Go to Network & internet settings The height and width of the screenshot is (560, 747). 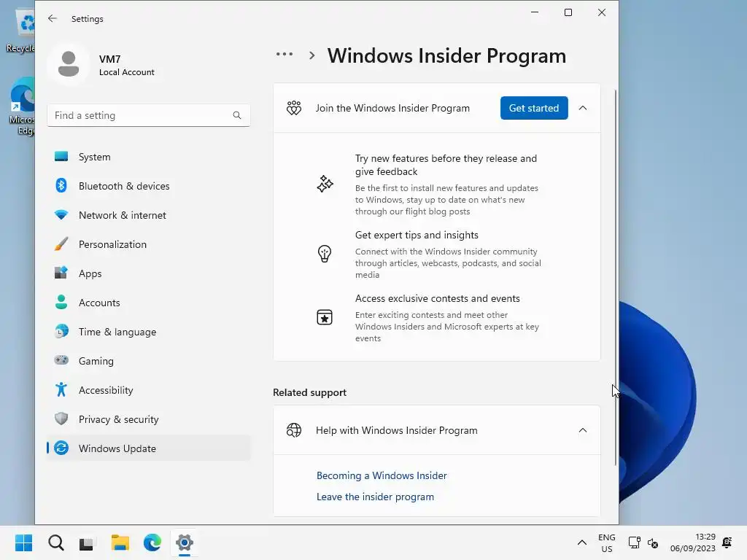coord(148,215)
